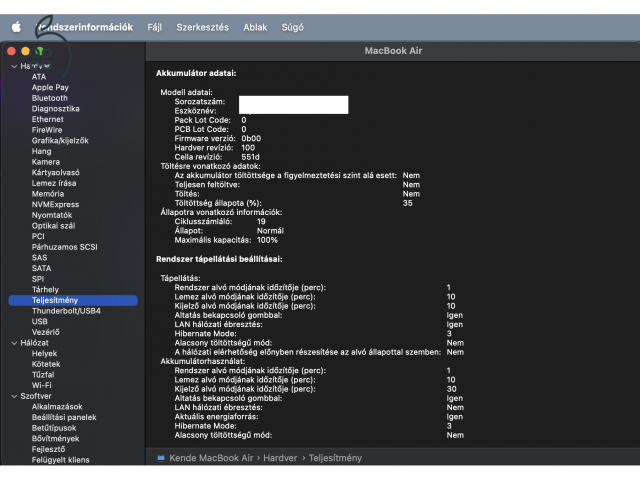This screenshot has width=640, height=480.
Task: Select ATA in the sidebar
Action: tap(39, 77)
